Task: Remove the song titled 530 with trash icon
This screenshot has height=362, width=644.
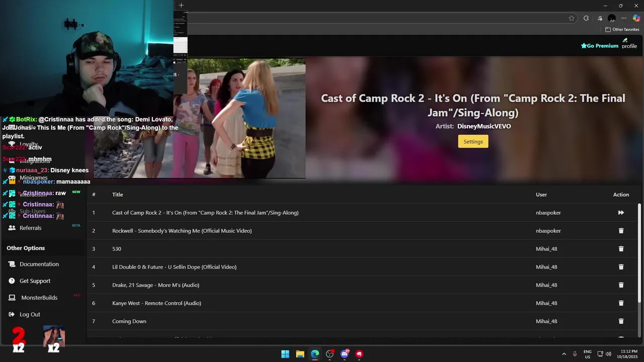Action: pos(621,249)
